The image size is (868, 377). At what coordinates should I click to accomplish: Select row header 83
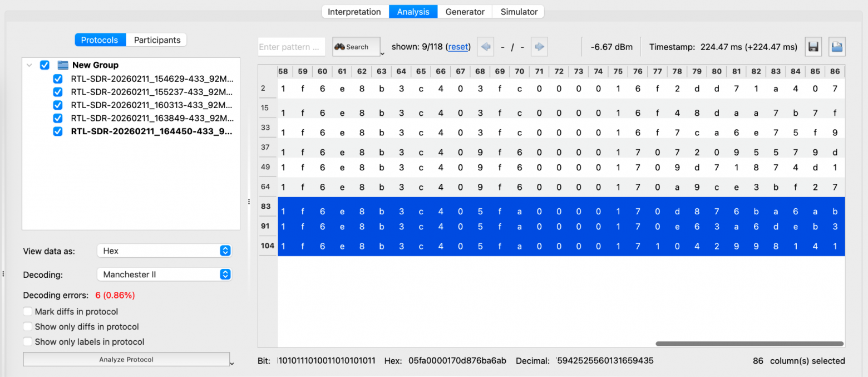(x=268, y=207)
